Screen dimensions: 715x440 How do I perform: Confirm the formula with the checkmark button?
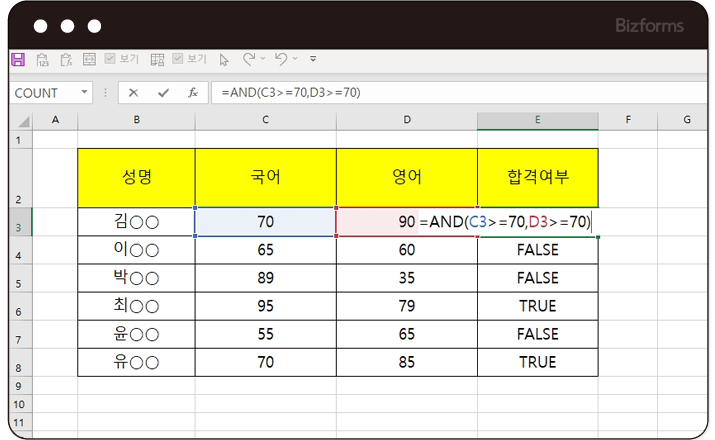(x=162, y=93)
